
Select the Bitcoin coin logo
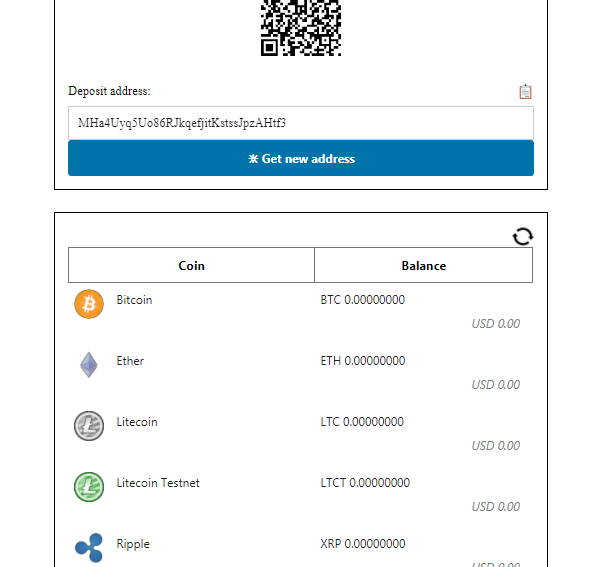coord(89,304)
